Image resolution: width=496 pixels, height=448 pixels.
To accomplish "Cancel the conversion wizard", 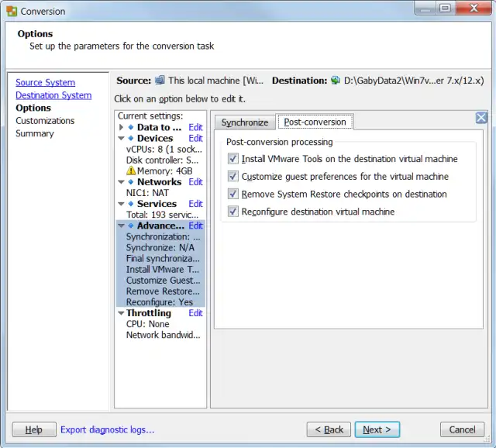I will click(x=462, y=429).
